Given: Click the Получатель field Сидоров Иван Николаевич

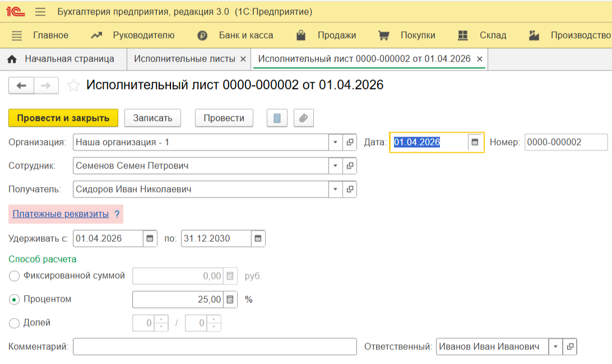Looking at the screenshot, I should tap(201, 189).
